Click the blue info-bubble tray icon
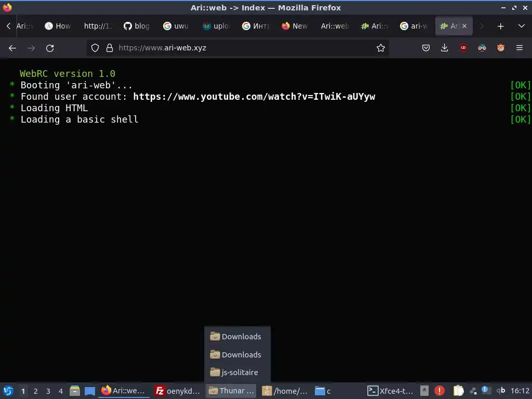The width and height of the screenshot is (532, 399). click(486, 391)
